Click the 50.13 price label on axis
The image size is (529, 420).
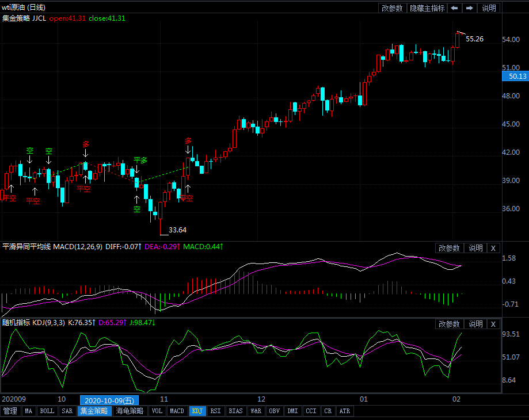[x=515, y=77]
